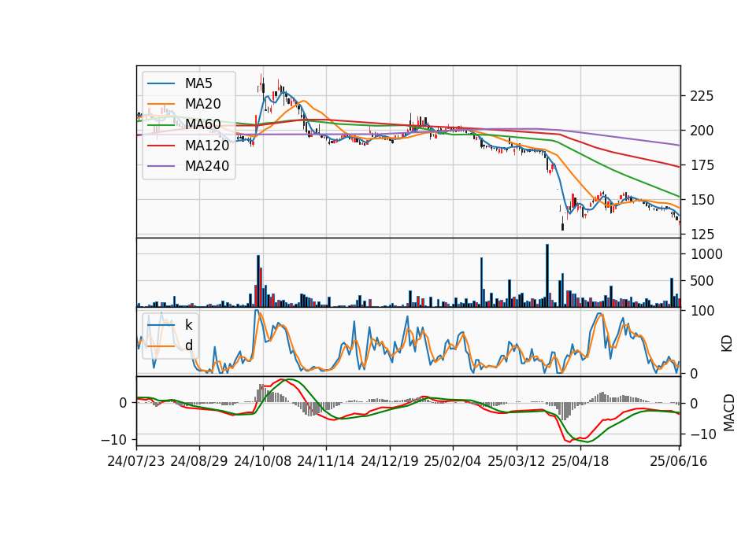Click the 24/12/19 date axis label
Screen dimensions: 756x543
[x=390, y=461]
